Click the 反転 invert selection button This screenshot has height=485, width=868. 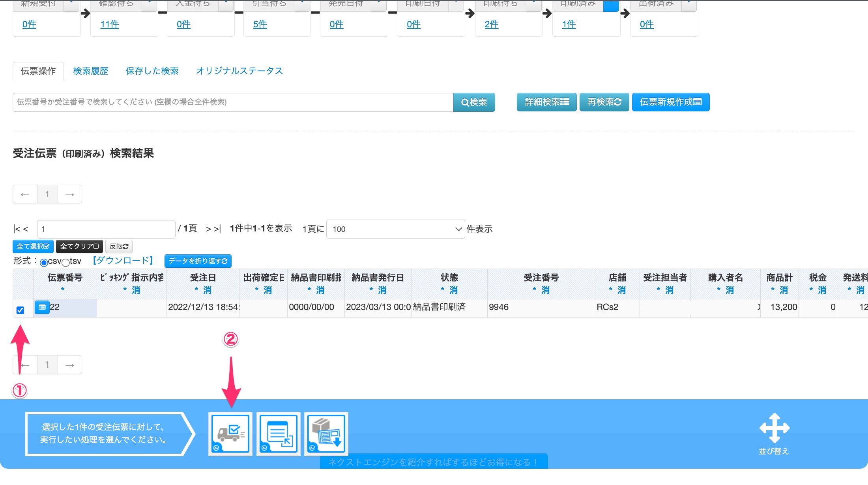119,246
